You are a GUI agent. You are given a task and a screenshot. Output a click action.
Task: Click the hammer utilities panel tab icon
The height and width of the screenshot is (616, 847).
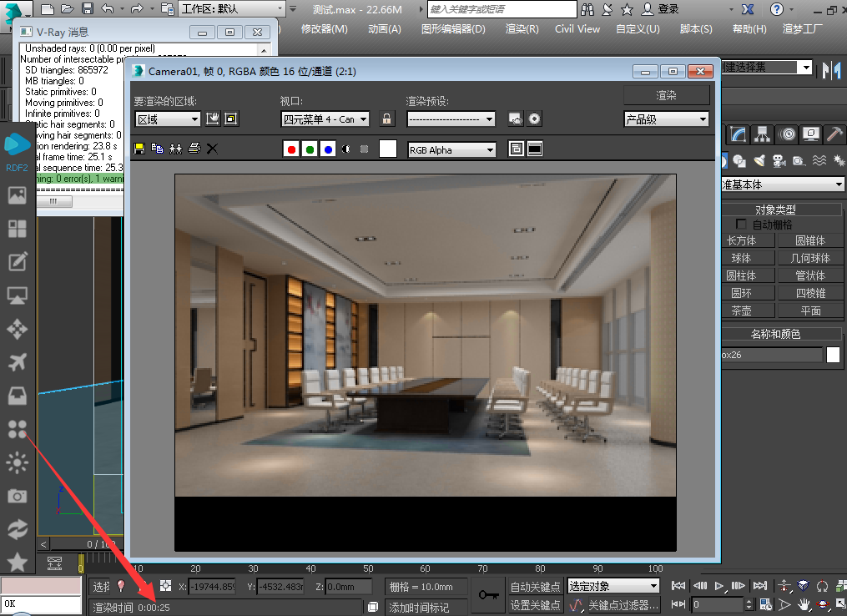[x=834, y=134]
